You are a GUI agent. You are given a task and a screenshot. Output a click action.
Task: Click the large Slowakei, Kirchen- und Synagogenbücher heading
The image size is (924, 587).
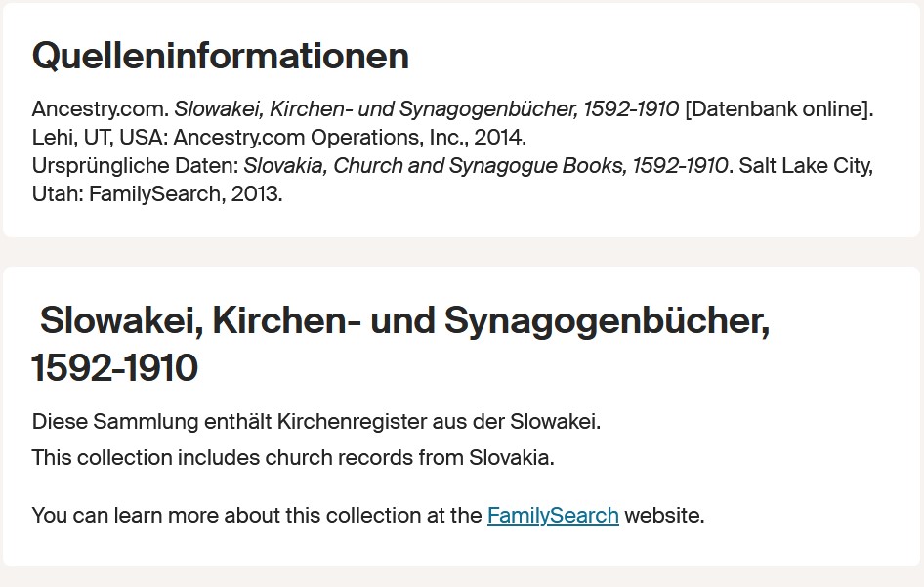coord(400,344)
